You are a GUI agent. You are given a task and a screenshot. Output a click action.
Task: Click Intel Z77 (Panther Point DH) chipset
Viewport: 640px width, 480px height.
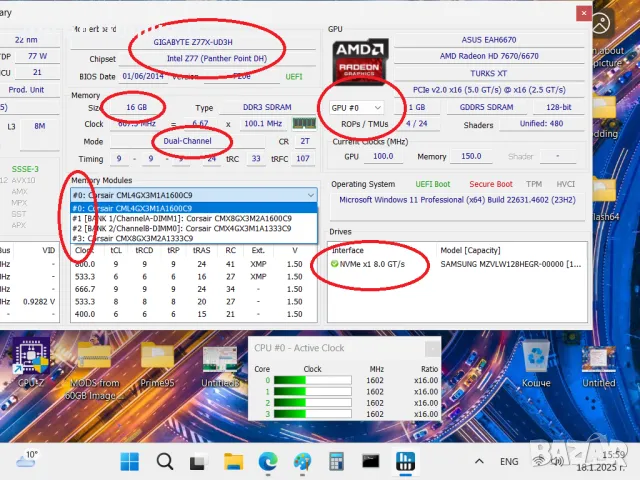[x=217, y=58]
